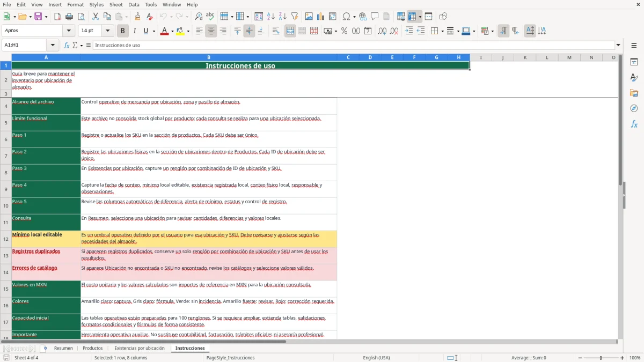The width and height of the screenshot is (644, 362).
Task: Open the Function Wizard
Action: pyautogui.click(x=67, y=45)
